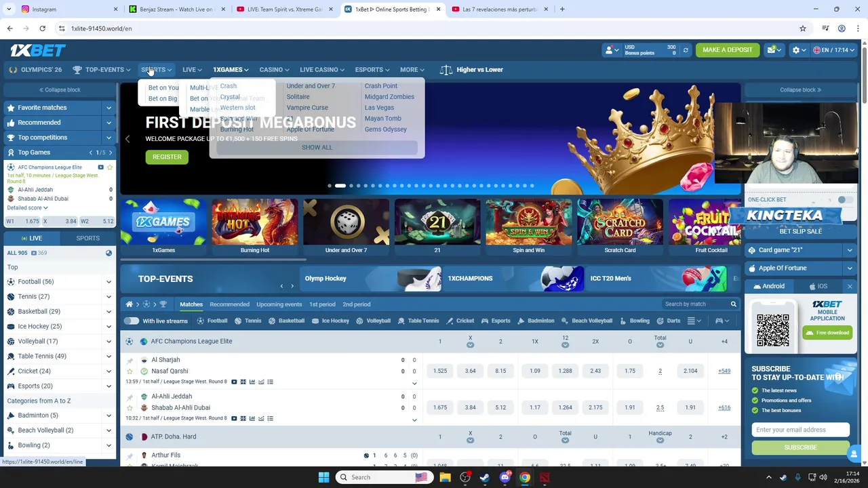Click REGISTER on the banner
This screenshot has height=488, width=868.
pyautogui.click(x=167, y=157)
